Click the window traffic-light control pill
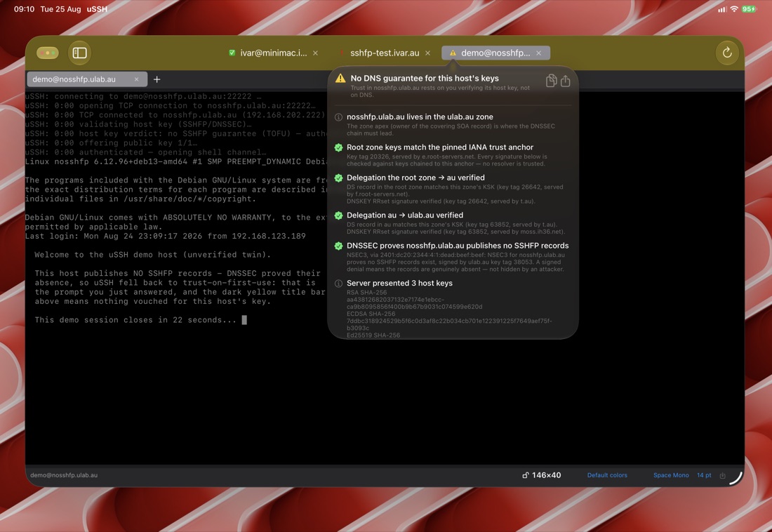 [x=48, y=53]
